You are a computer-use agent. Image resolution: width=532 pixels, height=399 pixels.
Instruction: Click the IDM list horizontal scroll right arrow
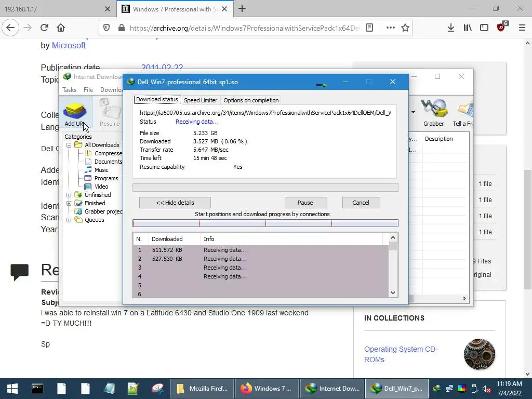[x=464, y=299]
